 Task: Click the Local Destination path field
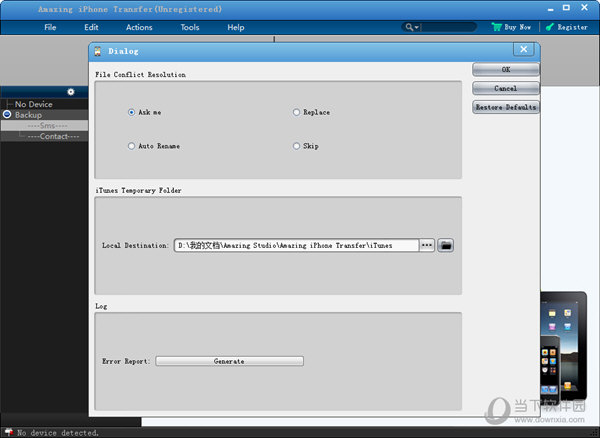[296, 245]
